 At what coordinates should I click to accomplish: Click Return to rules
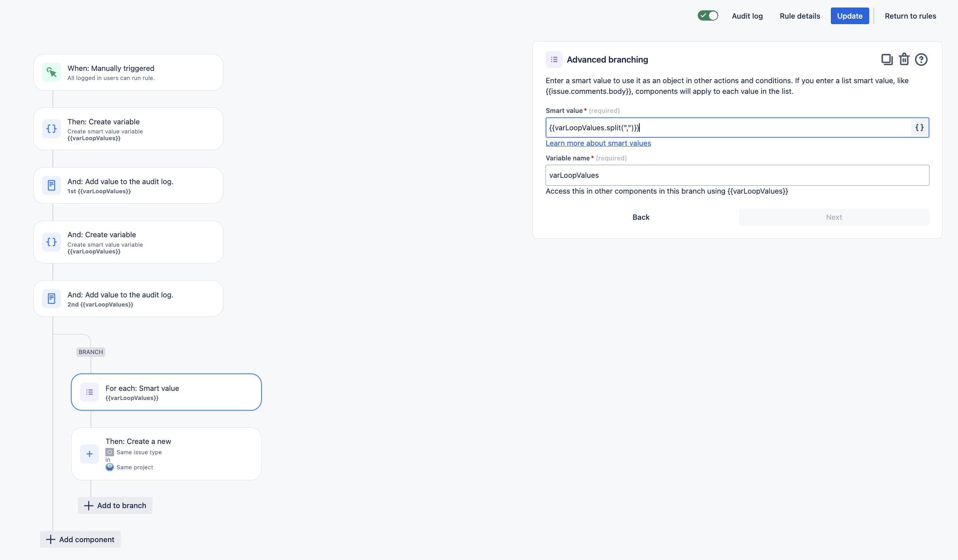tap(910, 16)
